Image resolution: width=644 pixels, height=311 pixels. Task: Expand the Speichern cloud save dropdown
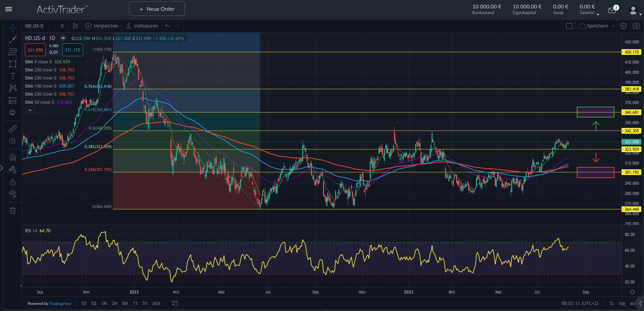tap(614, 26)
